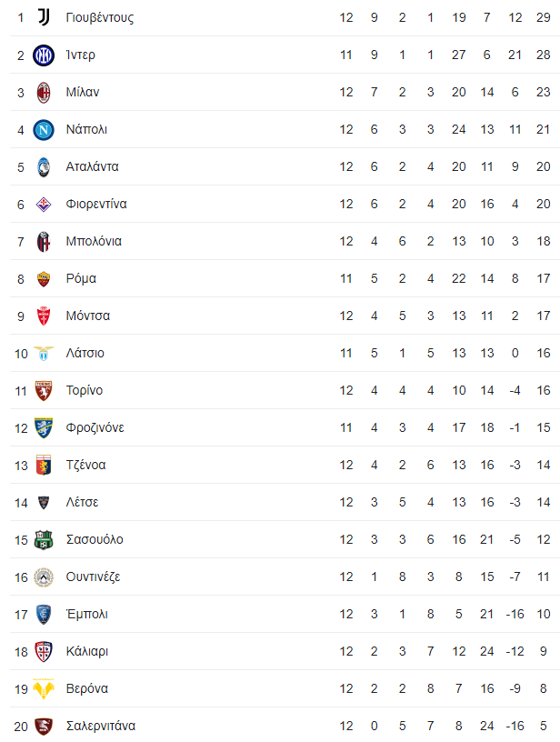This screenshot has height=742, width=560.
Task: Open the Ουντινέζε team link
Action: tap(93, 577)
